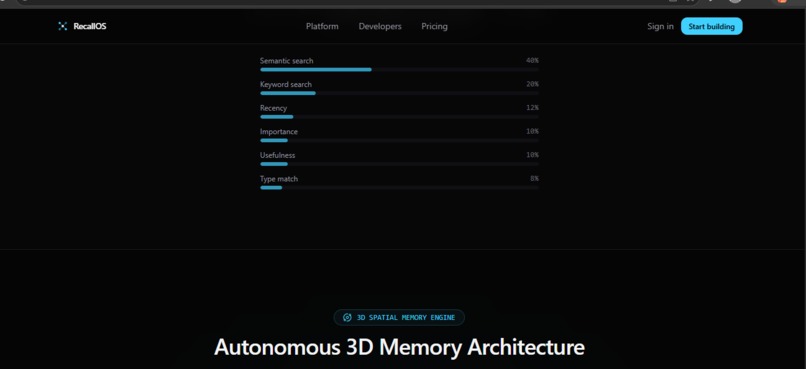The height and width of the screenshot is (369, 806).
Task: Click the RecallOS logo icon
Action: point(63,26)
